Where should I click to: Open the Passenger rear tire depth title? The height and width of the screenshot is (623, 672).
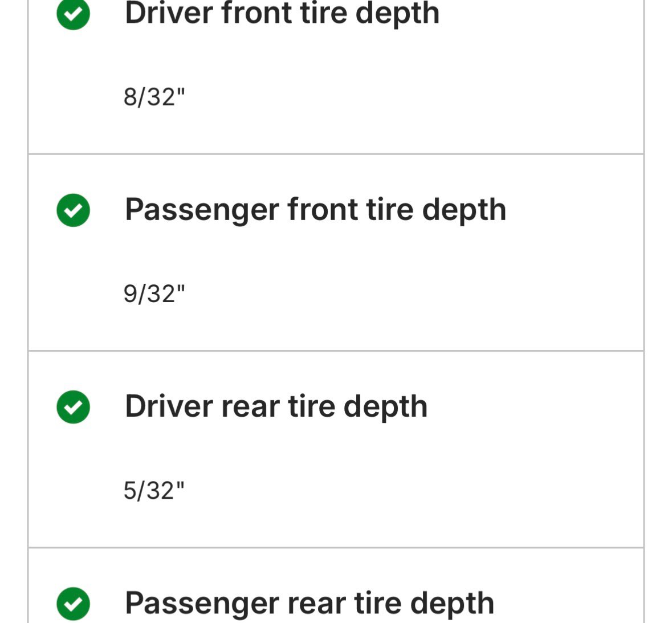(309, 603)
